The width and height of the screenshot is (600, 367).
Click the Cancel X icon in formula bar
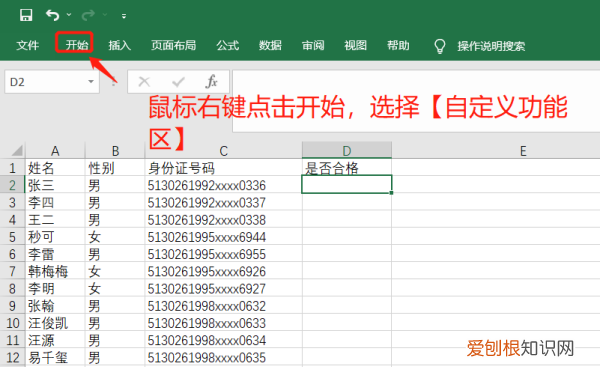(144, 82)
